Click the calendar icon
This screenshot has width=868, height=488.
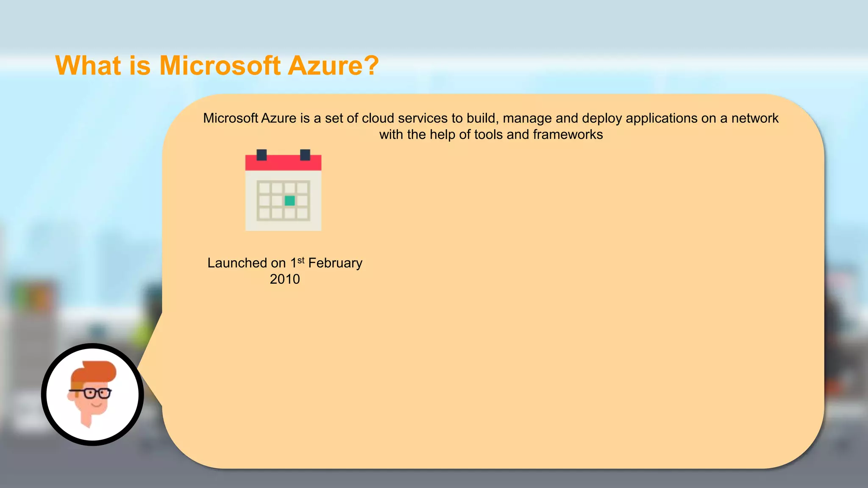pos(283,191)
